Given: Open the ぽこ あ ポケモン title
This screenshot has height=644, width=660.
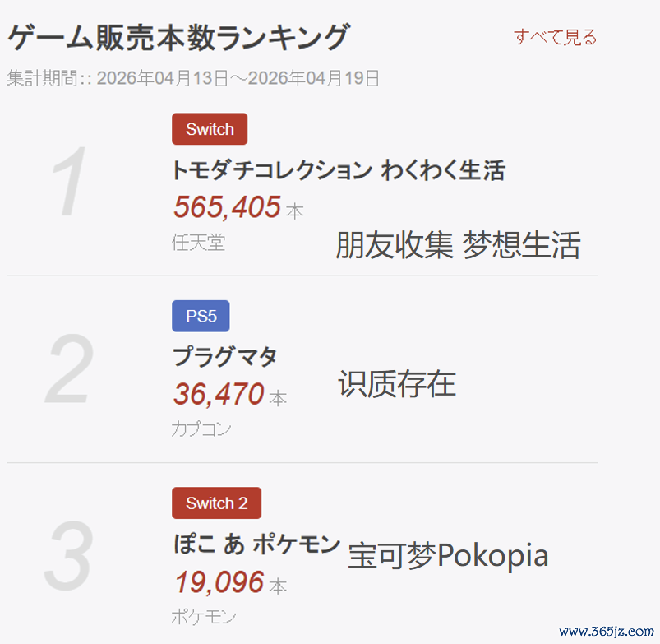Looking at the screenshot, I should pos(256,544).
